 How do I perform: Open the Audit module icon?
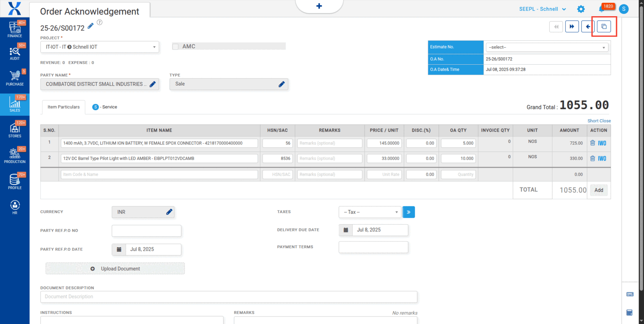pos(15,53)
